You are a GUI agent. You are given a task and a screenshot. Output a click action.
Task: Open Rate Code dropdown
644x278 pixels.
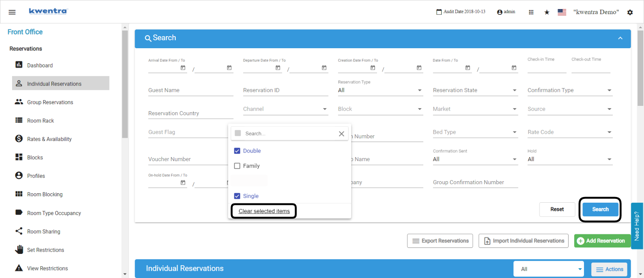570,132
